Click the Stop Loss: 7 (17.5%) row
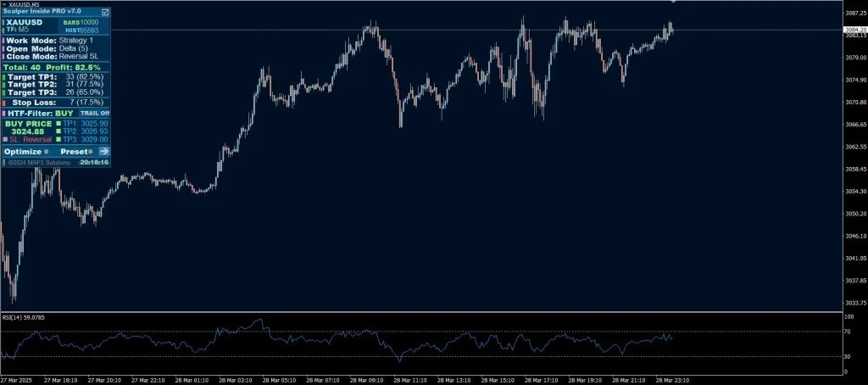Image resolution: width=868 pixels, height=385 pixels. click(x=56, y=103)
